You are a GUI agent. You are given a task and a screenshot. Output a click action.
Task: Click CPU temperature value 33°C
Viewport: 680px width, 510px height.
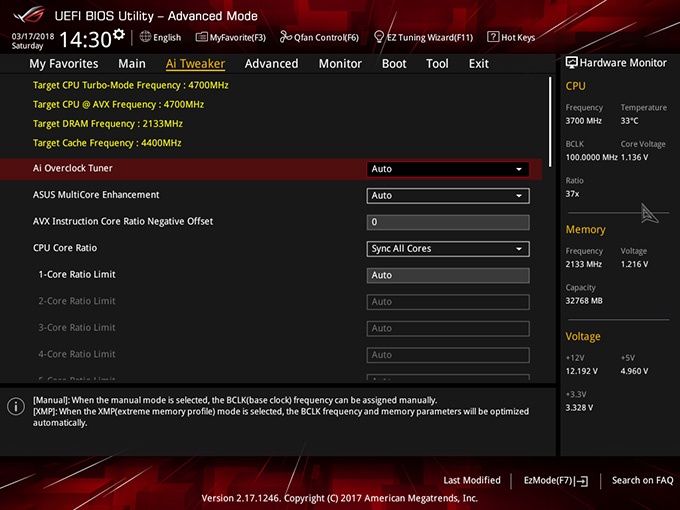tap(629, 121)
